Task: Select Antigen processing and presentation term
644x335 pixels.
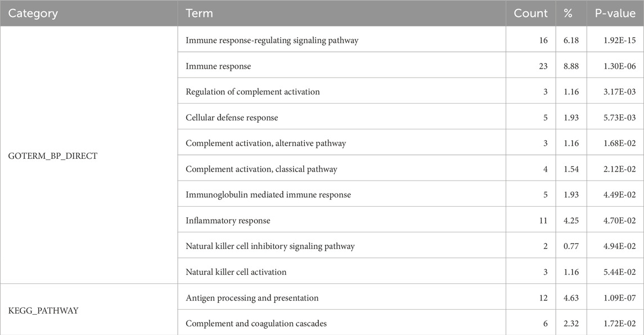Action: [252, 298]
